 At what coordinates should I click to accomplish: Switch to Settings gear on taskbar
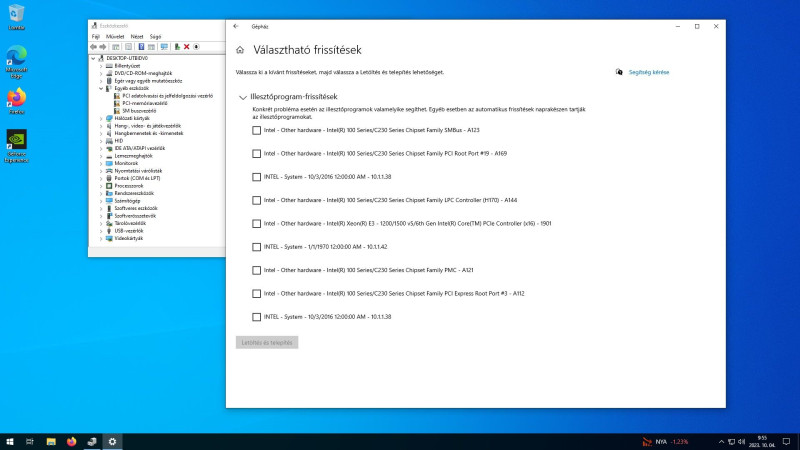tap(112, 442)
